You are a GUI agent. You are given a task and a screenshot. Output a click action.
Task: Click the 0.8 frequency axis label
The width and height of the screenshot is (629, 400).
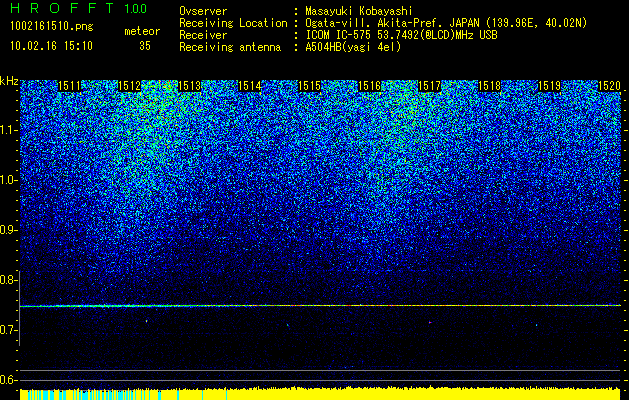(x=8, y=280)
